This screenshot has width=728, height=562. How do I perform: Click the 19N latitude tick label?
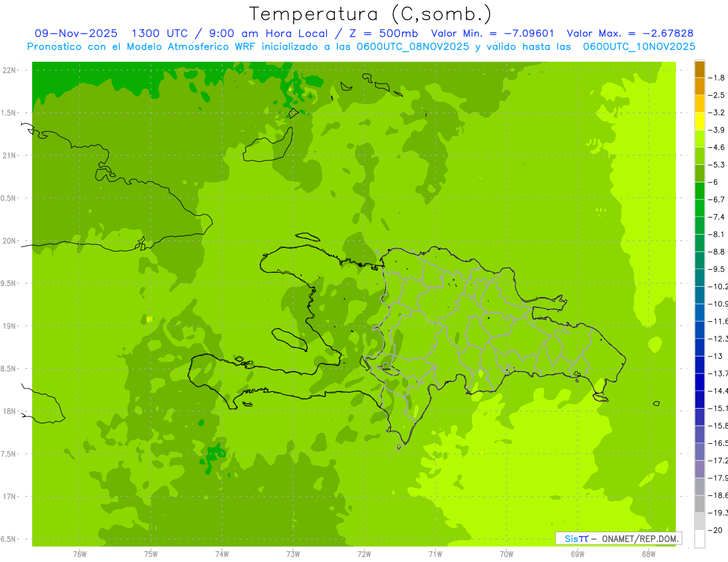[x=10, y=326]
